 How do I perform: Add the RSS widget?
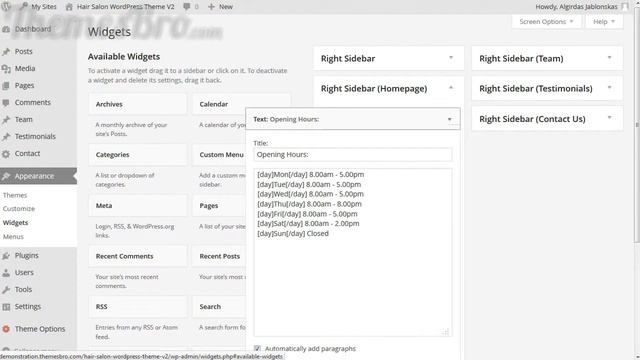(138, 307)
